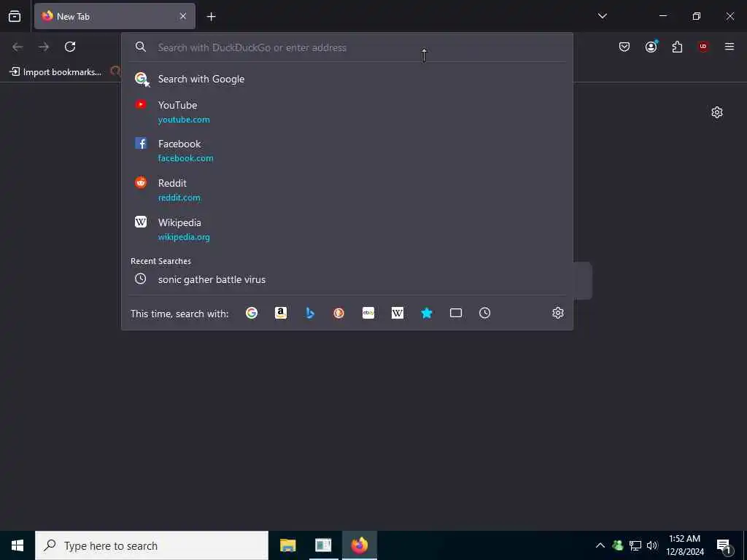
Task: Open the Firefox account menu
Action: click(x=651, y=47)
